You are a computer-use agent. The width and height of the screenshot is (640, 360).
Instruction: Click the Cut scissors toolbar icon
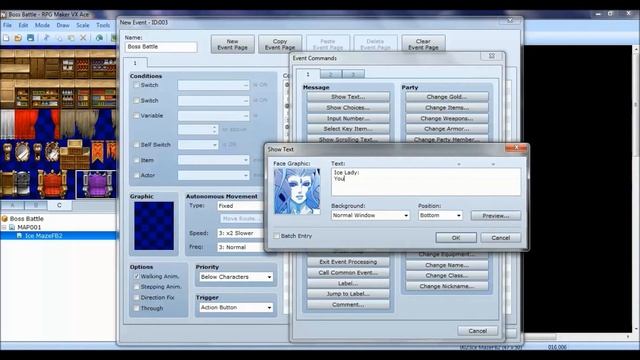(x=47, y=38)
